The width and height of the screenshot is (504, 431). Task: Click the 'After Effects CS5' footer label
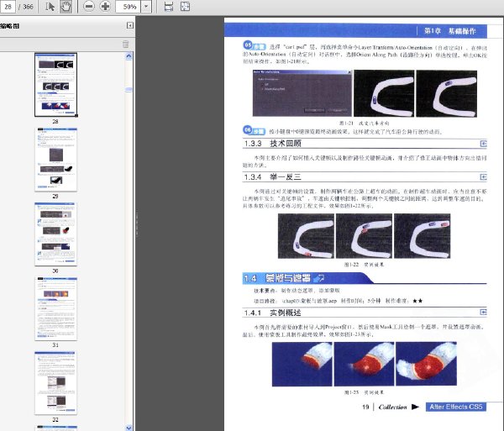[456, 407]
